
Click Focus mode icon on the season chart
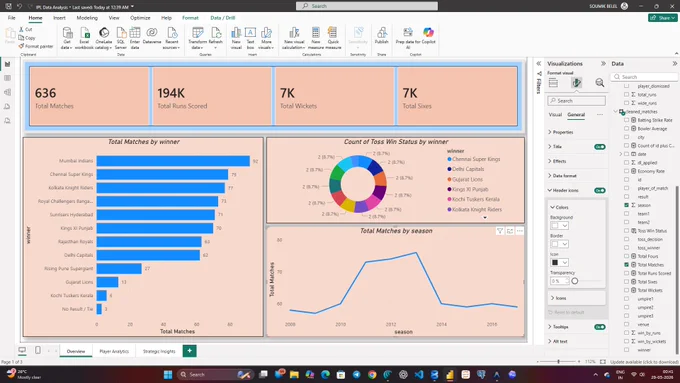pyautogui.click(x=510, y=231)
